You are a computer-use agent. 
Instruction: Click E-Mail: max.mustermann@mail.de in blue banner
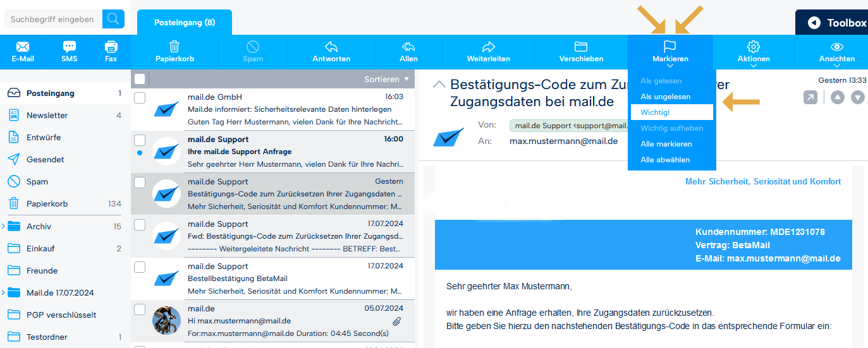[768, 258]
